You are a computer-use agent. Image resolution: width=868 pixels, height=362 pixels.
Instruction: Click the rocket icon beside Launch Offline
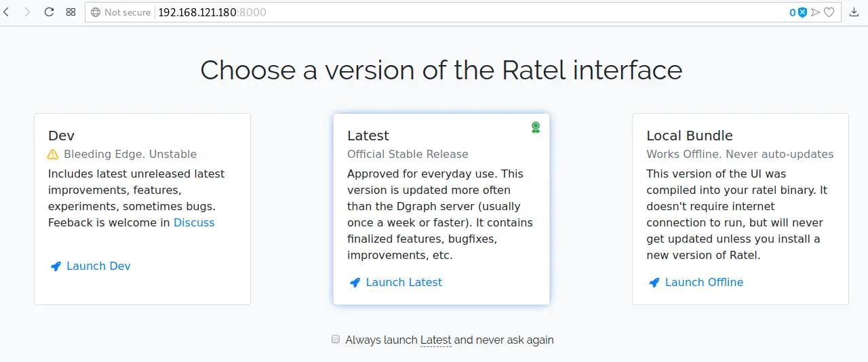[654, 283]
